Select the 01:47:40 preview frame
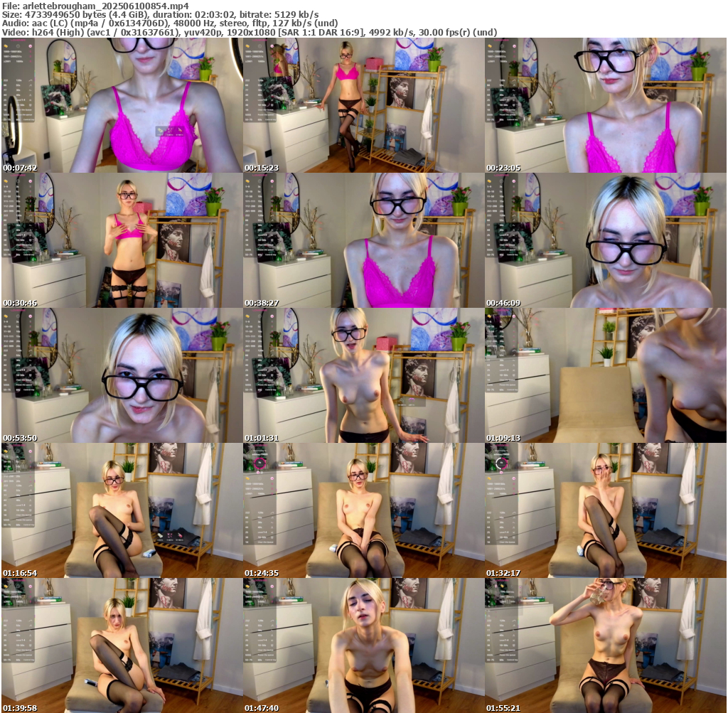The width and height of the screenshot is (728, 713). pos(363,645)
